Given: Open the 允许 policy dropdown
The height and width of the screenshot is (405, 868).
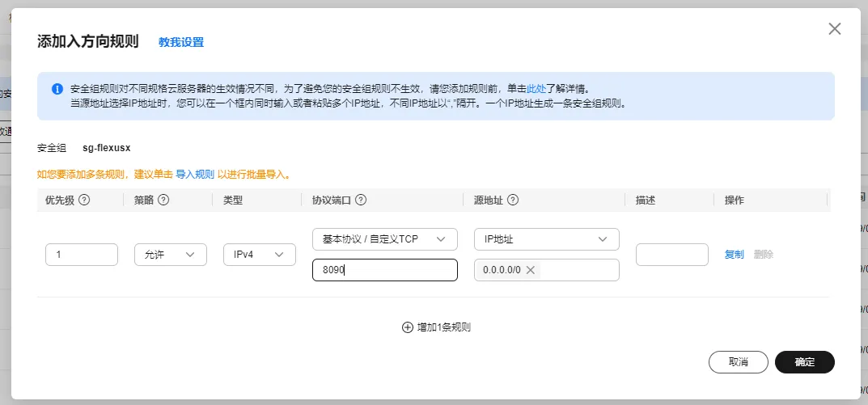Looking at the screenshot, I should pos(170,255).
